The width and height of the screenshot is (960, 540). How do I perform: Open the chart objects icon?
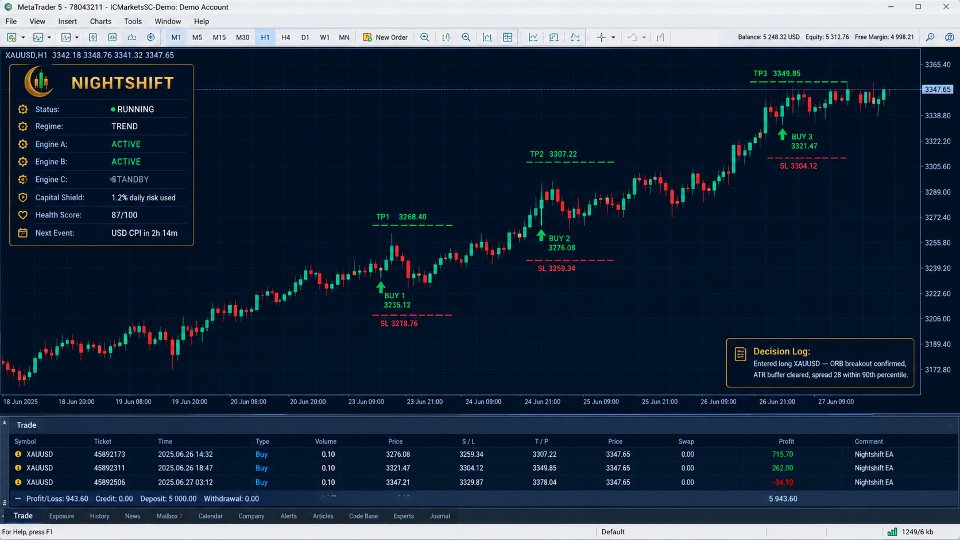[x=575, y=37]
